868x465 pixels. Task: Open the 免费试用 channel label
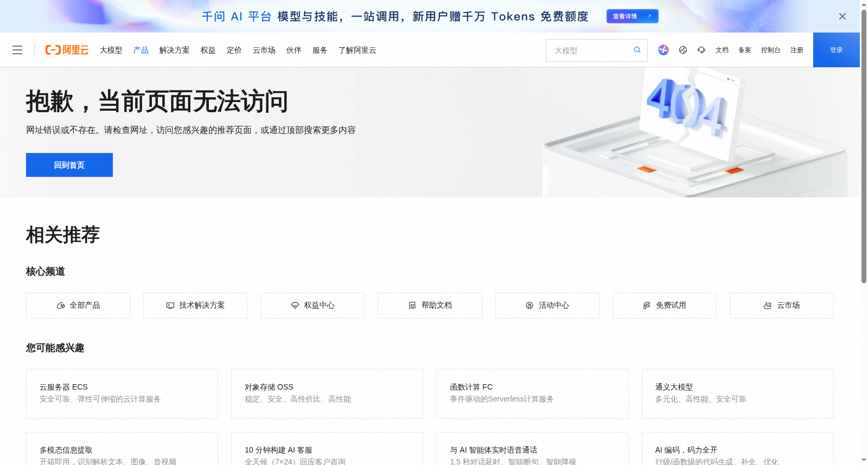(671, 305)
